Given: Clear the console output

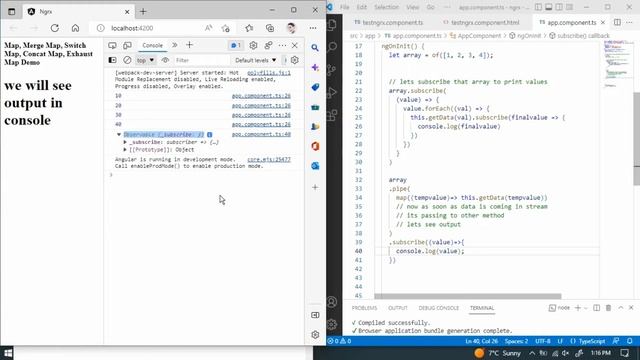Looking at the screenshot, I should coord(127,60).
